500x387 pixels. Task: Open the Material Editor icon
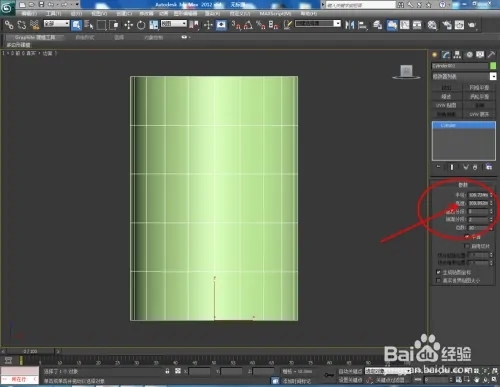point(432,25)
